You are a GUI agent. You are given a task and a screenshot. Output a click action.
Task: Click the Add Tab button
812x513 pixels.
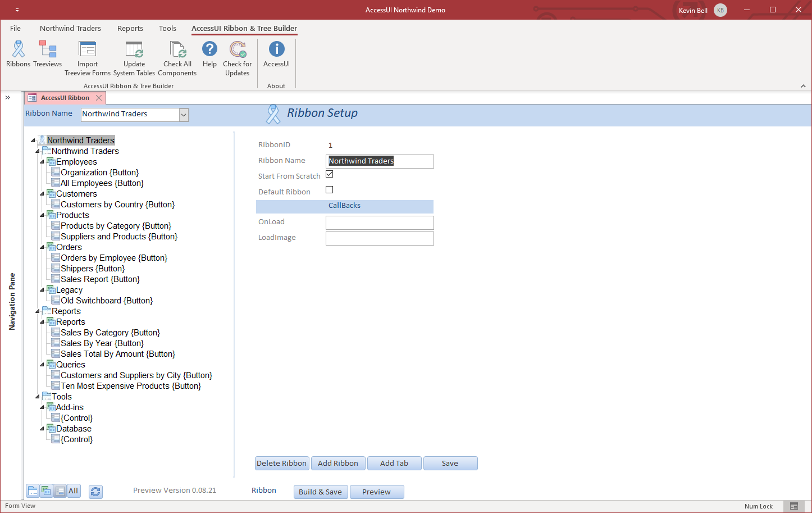pos(394,464)
